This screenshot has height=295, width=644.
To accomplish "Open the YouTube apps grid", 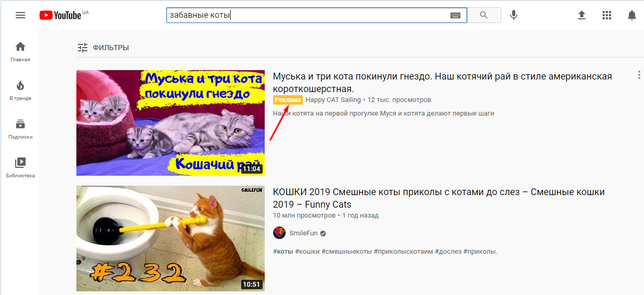I will tap(607, 15).
